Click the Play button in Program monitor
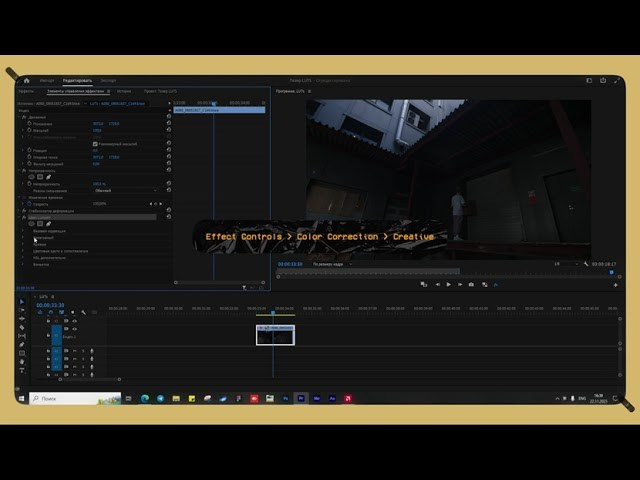Viewport: 640px width, 480px height. 448,284
